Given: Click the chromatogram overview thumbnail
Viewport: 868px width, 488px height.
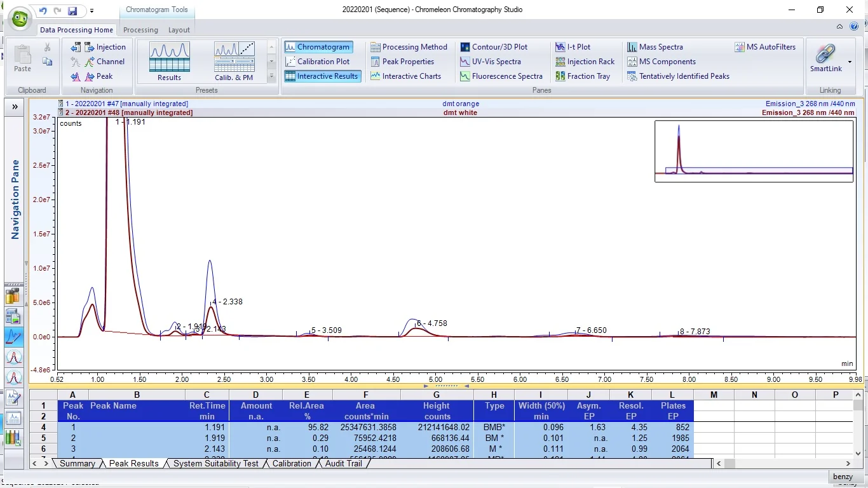Looking at the screenshot, I should (x=754, y=151).
